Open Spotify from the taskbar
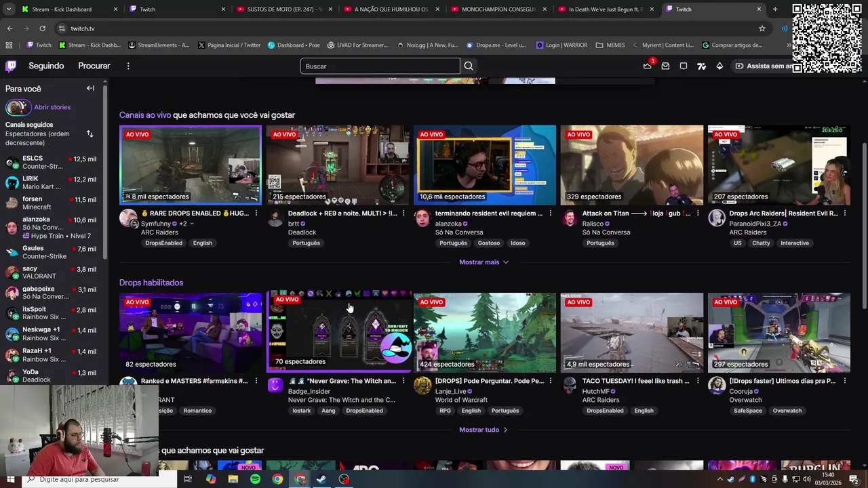The image size is (868, 488). click(x=255, y=479)
